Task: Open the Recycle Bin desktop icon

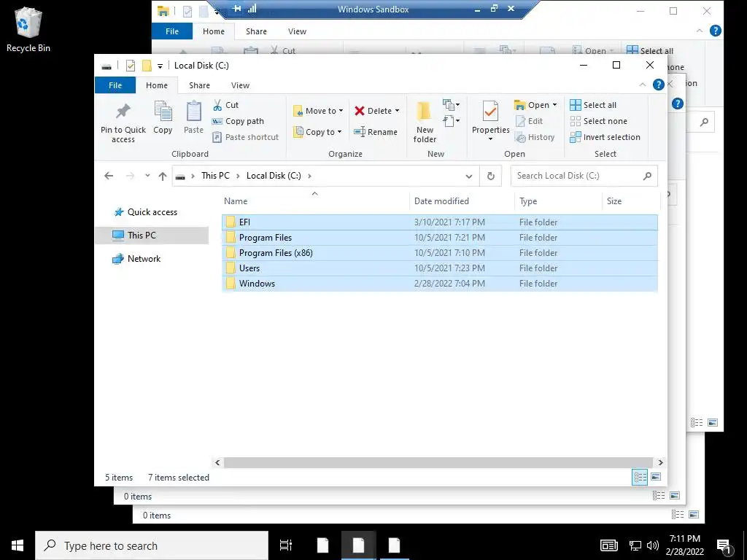Action: (28, 28)
